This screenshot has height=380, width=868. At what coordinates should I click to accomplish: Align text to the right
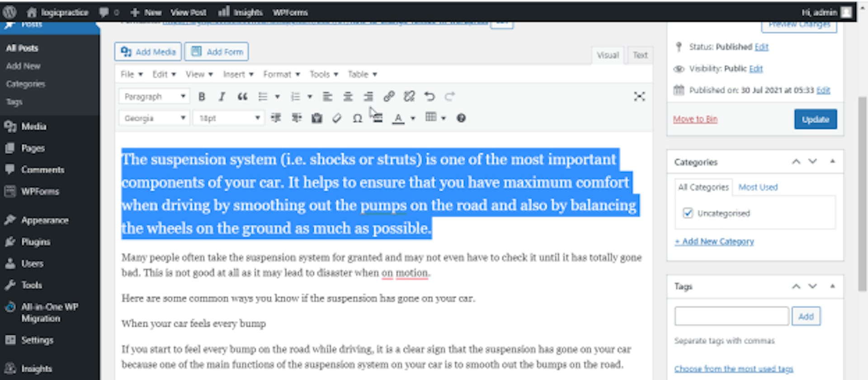click(x=368, y=96)
